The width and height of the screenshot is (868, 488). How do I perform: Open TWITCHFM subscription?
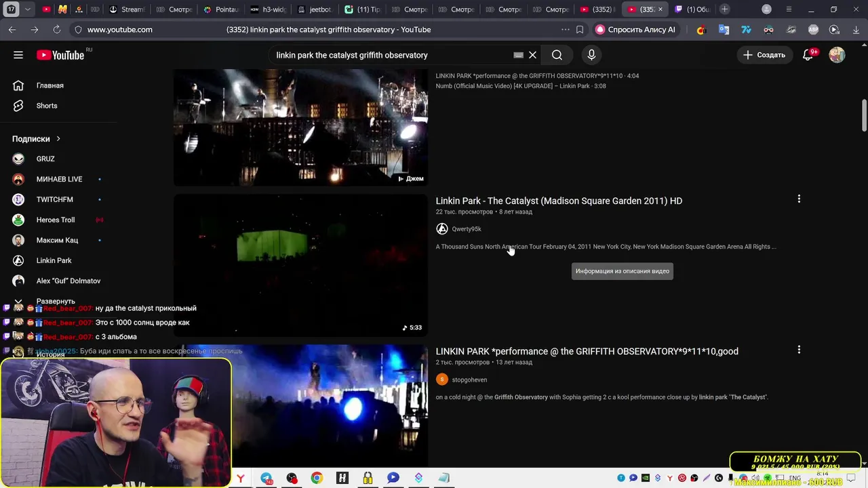[54, 199]
